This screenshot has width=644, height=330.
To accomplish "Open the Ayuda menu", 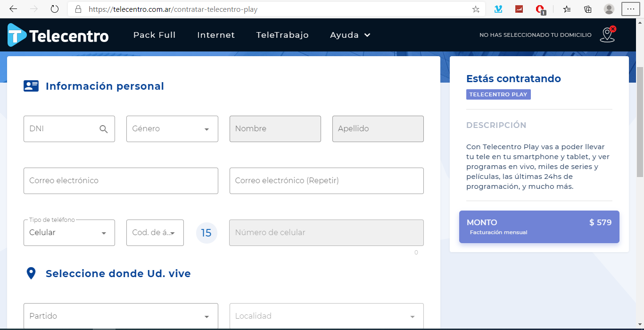I will [x=350, y=35].
